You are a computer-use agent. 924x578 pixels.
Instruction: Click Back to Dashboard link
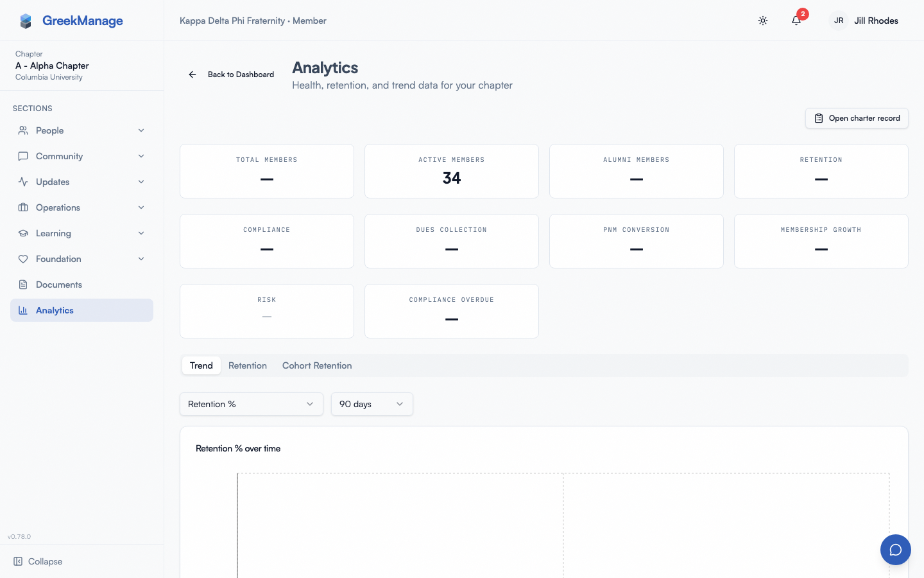point(231,74)
